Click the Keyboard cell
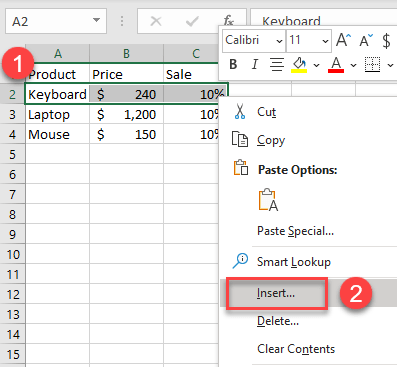The width and height of the screenshot is (397, 367). click(x=58, y=94)
